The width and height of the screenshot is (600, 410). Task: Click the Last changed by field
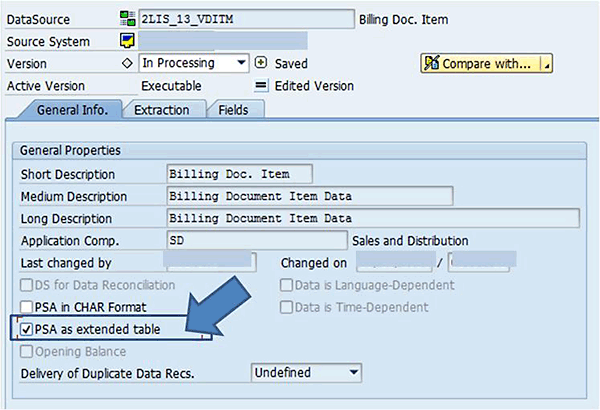click(x=210, y=262)
